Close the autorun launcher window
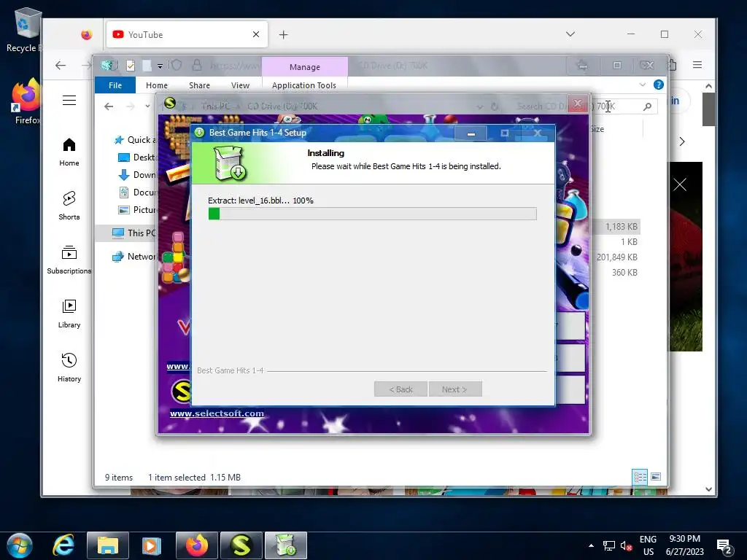This screenshot has width=747, height=560. (x=578, y=104)
